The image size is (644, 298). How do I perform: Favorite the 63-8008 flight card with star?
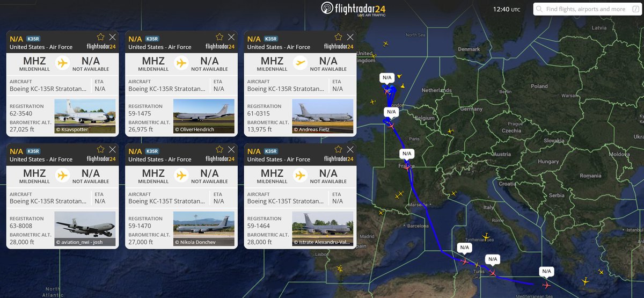pos(100,149)
